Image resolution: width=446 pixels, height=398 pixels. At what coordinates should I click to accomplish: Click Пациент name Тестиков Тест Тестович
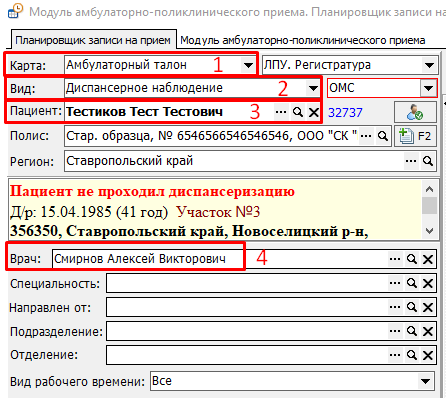tap(144, 112)
